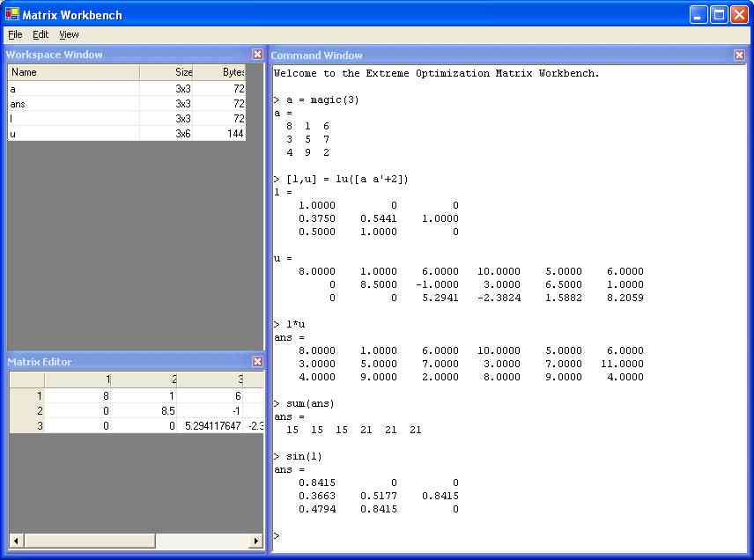Click the 'l*u' command line

(295, 324)
